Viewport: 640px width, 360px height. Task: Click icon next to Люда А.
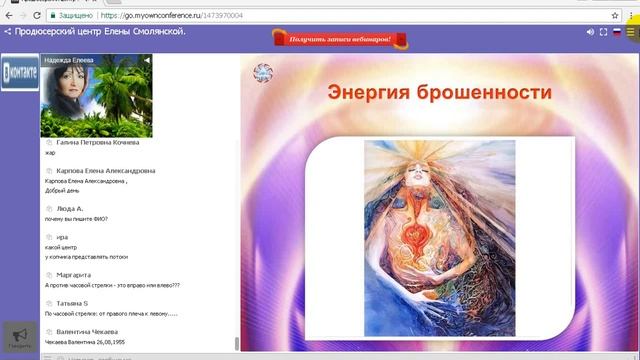tap(49, 209)
